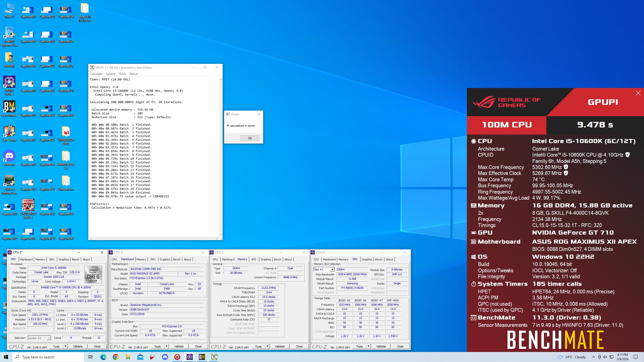Viewport: 644px width, 362px height.
Task: Open Graphics tab in second CPU-Z window
Action: coord(165,259)
